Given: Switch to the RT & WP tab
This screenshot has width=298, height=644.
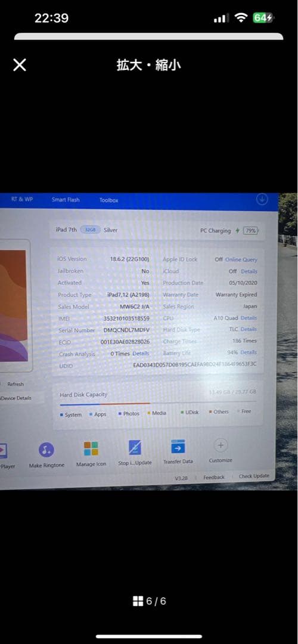Looking at the screenshot, I should click(x=22, y=199).
